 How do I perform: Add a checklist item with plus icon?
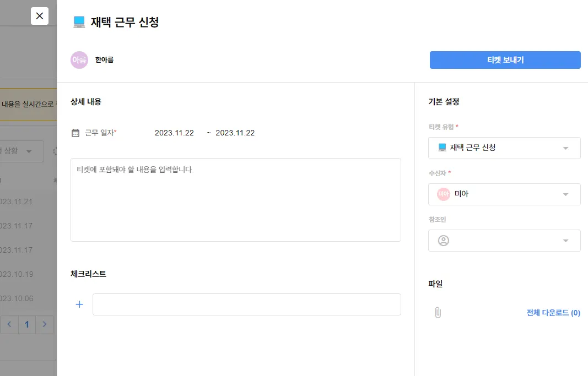(79, 304)
